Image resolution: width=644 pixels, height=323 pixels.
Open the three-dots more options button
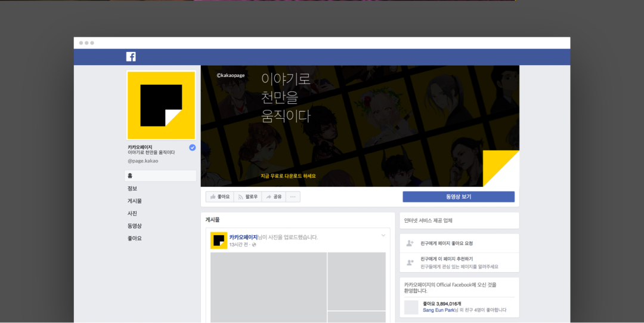293,196
